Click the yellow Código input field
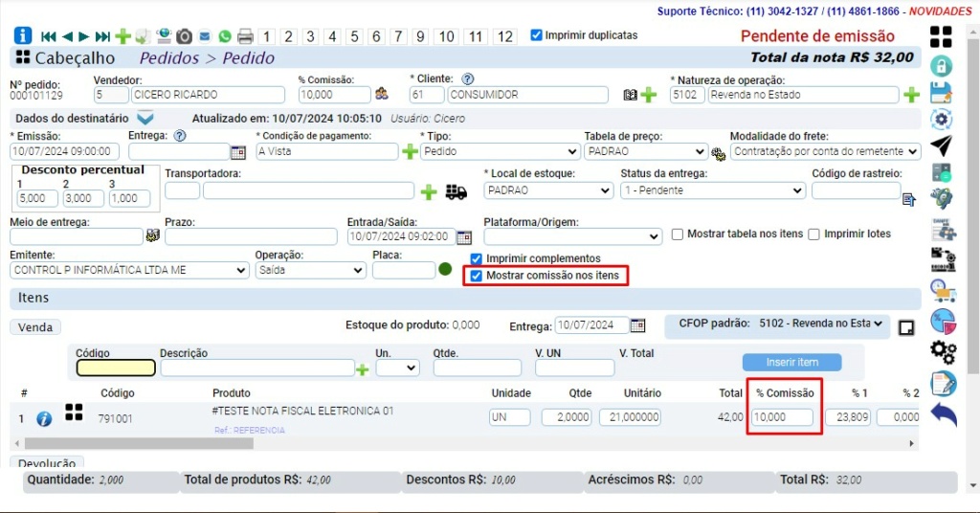This screenshot has width=980, height=513. pyautogui.click(x=116, y=368)
